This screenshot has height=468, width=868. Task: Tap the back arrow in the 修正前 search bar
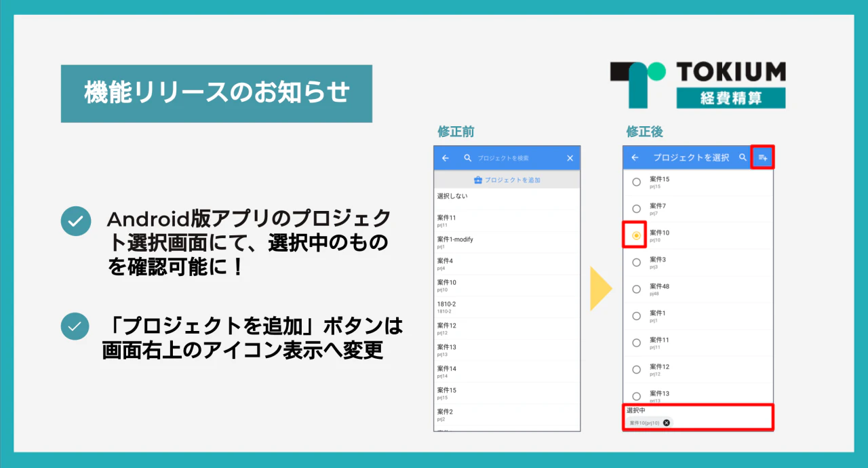[x=445, y=158]
